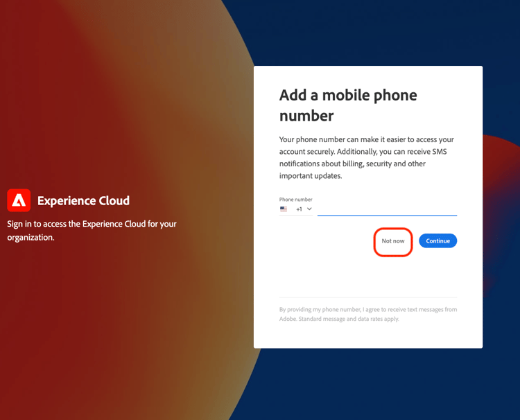The width and height of the screenshot is (520, 420).
Task: Click the red Adobe logo icon
Action: click(19, 200)
